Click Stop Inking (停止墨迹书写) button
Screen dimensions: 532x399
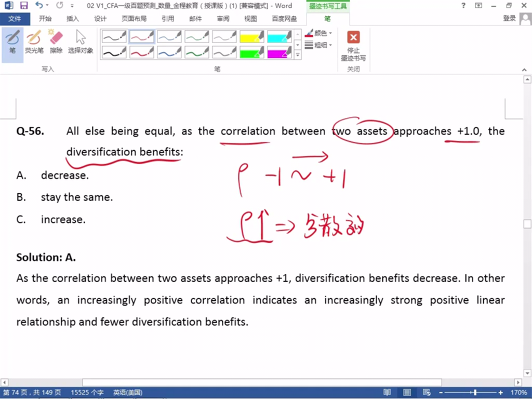point(353,46)
